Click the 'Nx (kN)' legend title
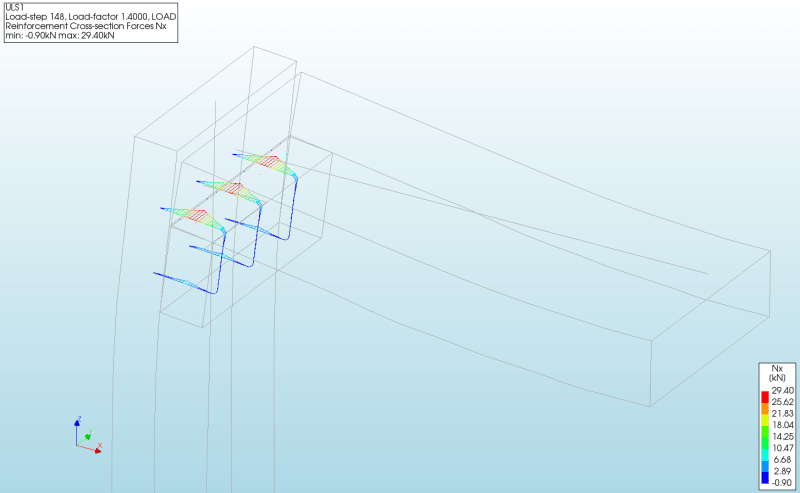This screenshot has height=493, width=800. (x=777, y=373)
